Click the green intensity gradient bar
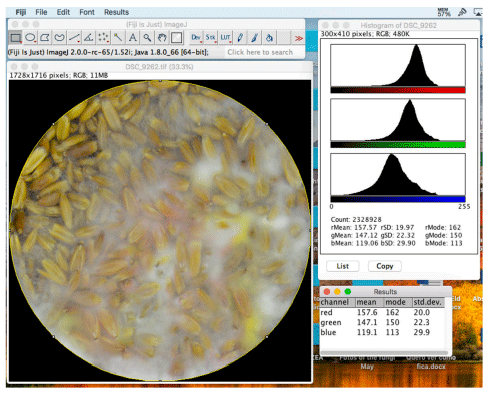 398,145
